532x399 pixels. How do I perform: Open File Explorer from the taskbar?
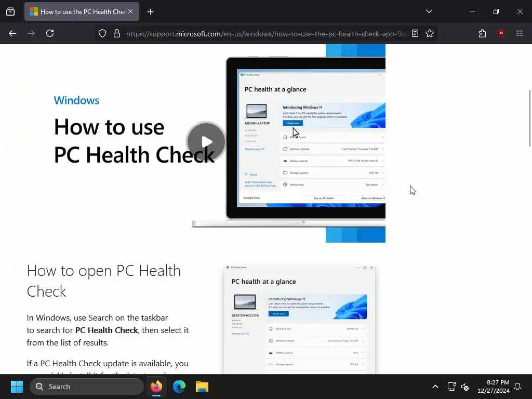pyautogui.click(x=202, y=387)
